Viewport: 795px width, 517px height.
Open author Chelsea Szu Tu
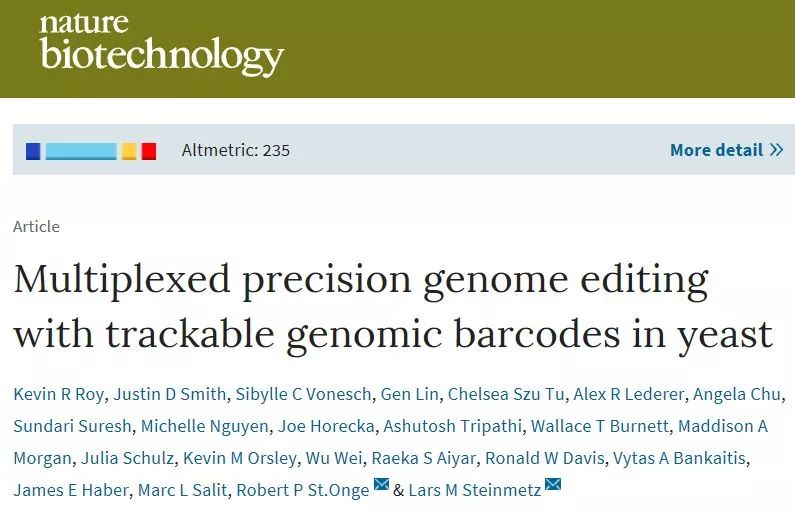coord(506,394)
